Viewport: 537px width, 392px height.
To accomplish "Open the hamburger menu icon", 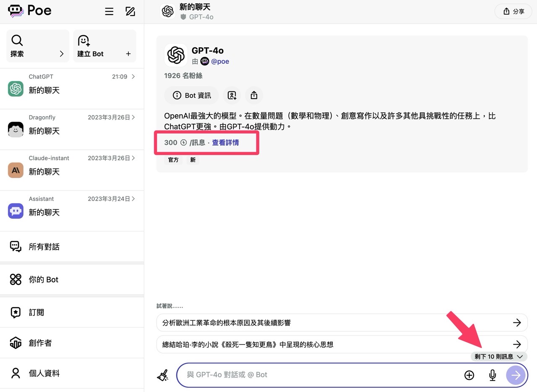I will point(109,11).
